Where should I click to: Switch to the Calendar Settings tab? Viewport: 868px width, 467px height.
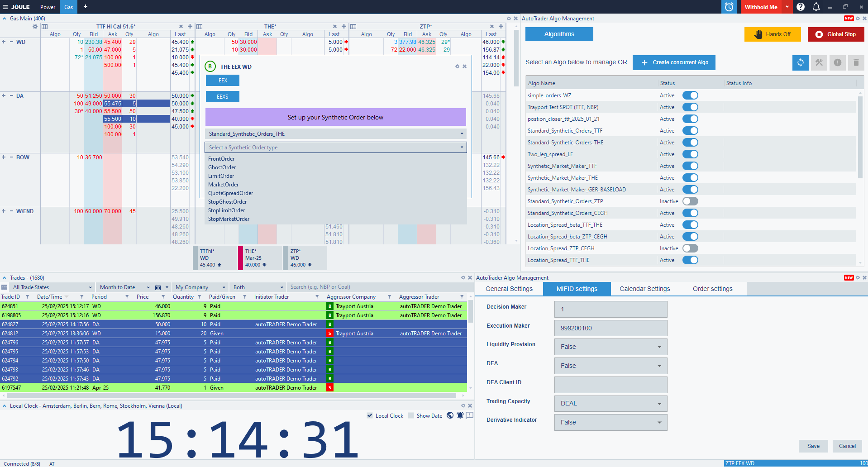pyautogui.click(x=644, y=289)
